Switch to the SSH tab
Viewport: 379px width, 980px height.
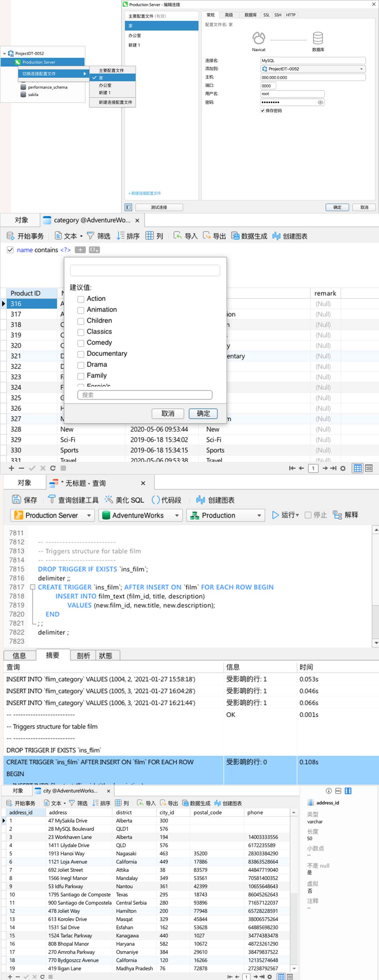pyautogui.click(x=278, y=15)
